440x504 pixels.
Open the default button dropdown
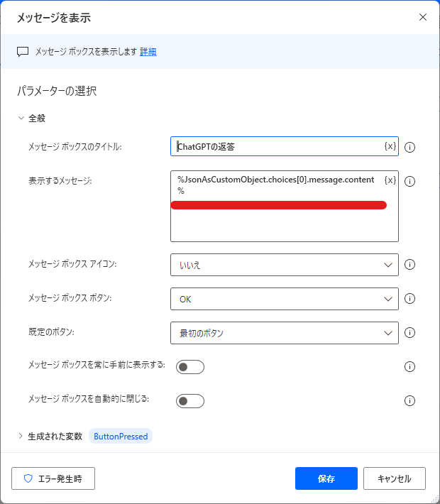click(x=285, y=333)
